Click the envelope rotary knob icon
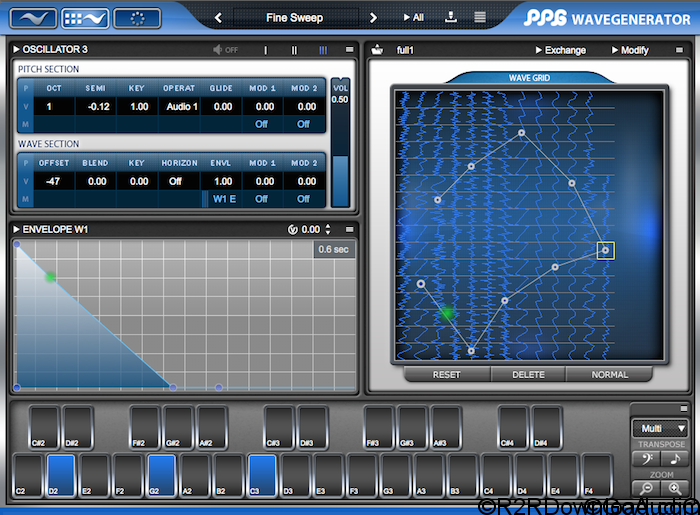 click(292, 229)
